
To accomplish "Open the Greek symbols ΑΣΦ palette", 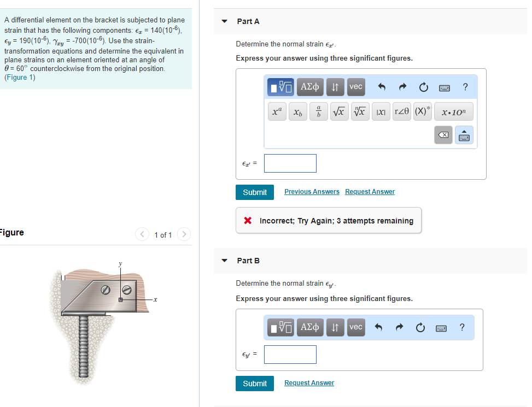I will click(310, 87).
